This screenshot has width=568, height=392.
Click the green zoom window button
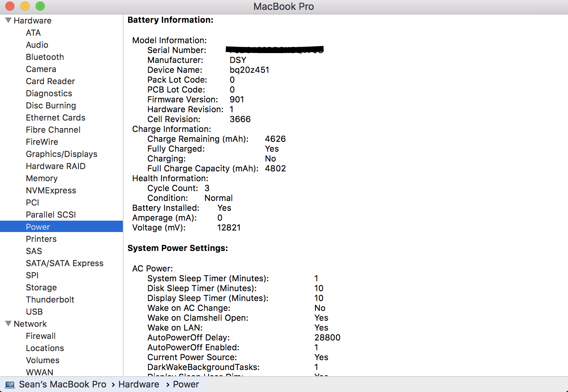pyautogui.click(x=40, y=6)
